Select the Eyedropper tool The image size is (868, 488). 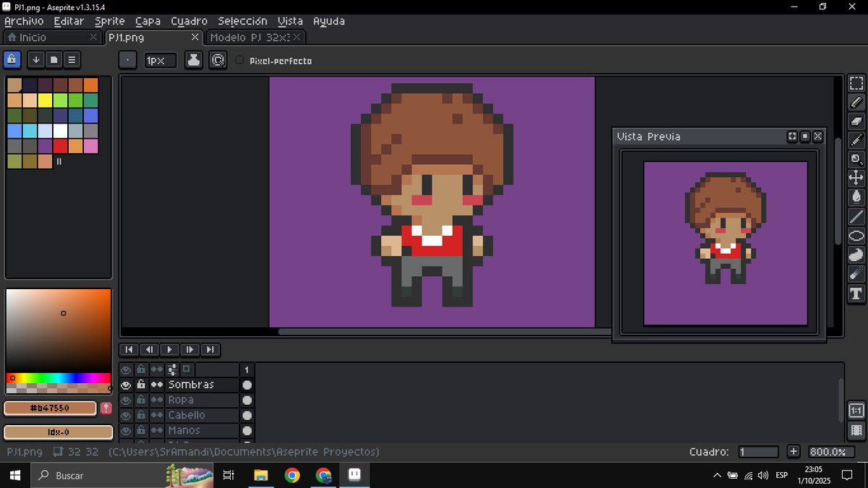856,140
